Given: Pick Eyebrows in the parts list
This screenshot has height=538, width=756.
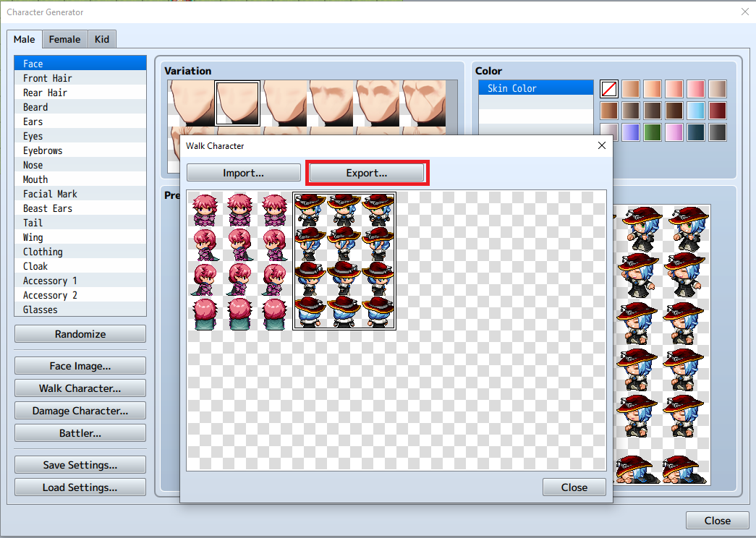Looking at the screenshot, I should (x=80, y=150).
